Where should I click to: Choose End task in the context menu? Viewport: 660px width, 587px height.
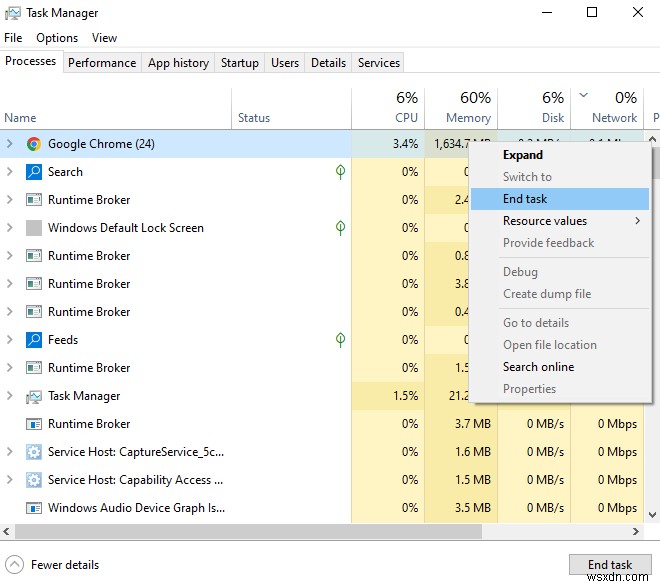click(x=560, y=199)
